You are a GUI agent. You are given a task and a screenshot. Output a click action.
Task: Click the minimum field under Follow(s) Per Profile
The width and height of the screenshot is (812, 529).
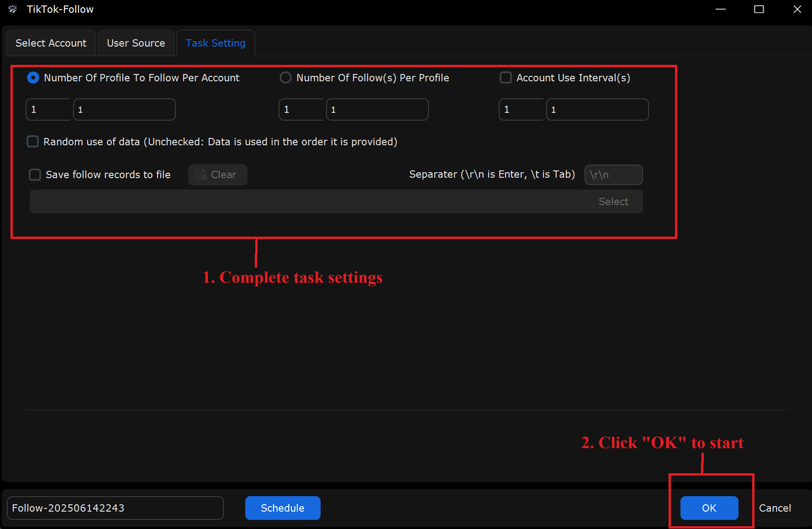301,110
